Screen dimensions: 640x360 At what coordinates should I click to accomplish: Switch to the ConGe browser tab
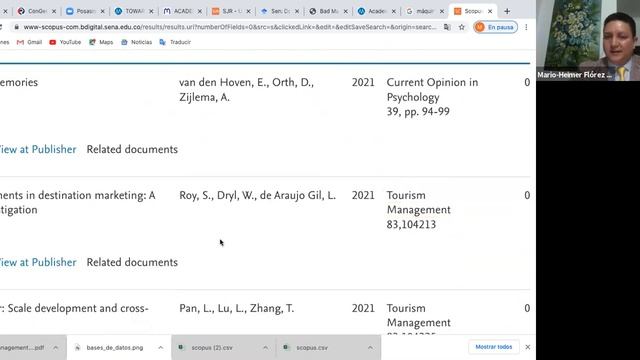point(33,11)
